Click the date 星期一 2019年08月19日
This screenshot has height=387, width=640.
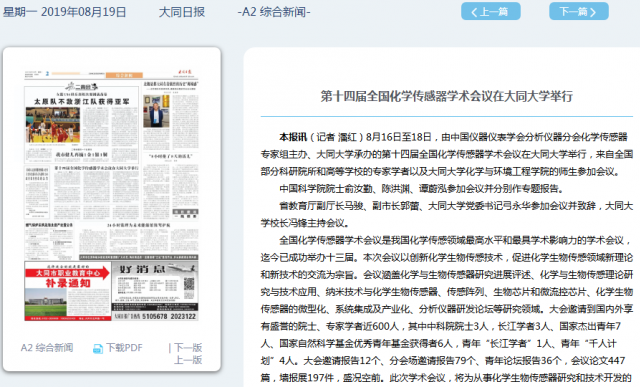tap(64, 12)
